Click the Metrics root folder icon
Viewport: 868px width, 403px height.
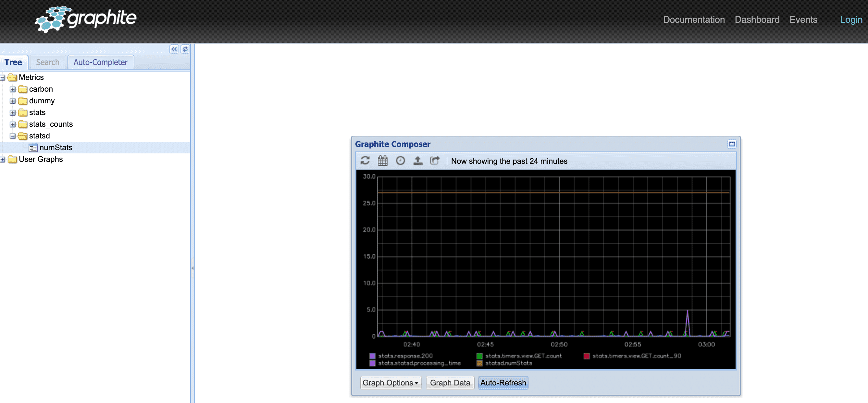12,78
